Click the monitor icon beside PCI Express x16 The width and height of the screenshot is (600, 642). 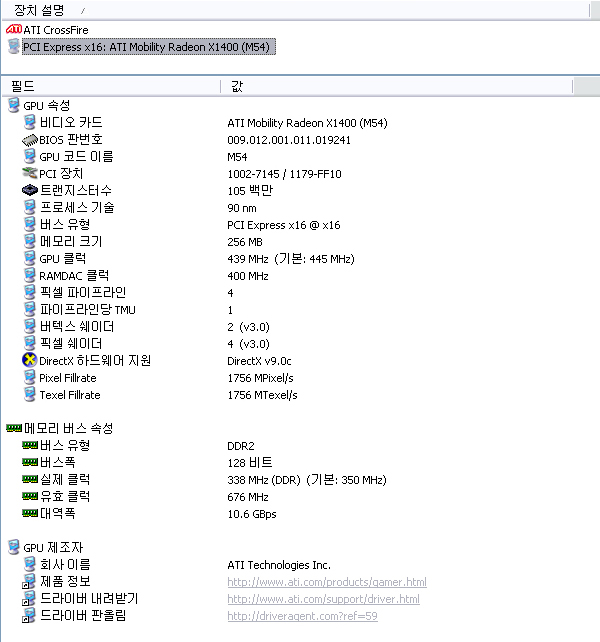pos(14,46)
